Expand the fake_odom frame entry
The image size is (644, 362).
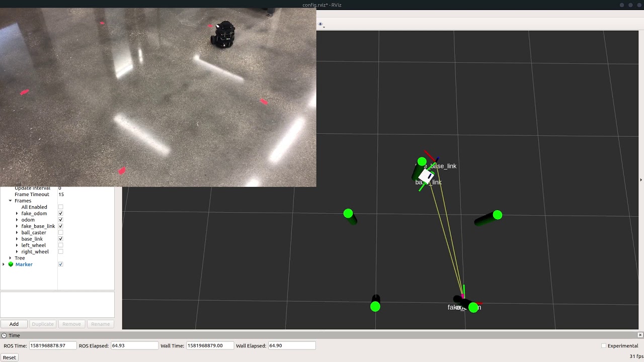[17, 214]
